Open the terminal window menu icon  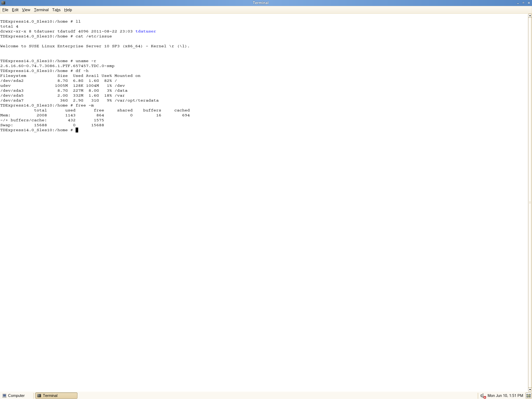[3, 3]
